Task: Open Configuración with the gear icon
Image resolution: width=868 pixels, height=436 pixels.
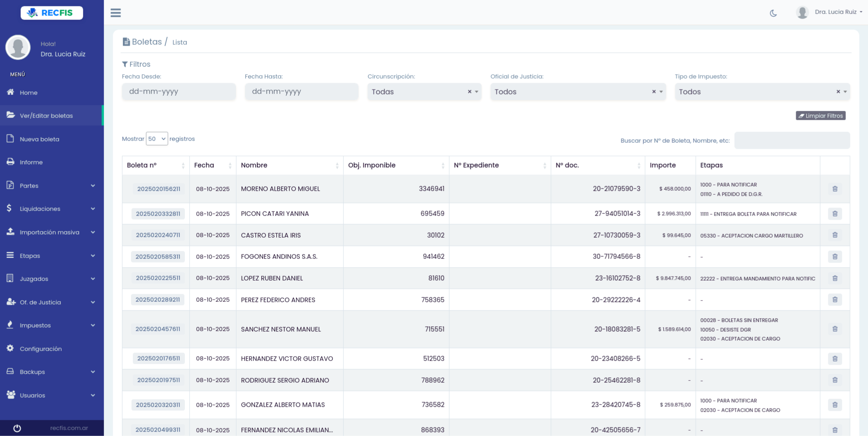Action: coord(10,348)
